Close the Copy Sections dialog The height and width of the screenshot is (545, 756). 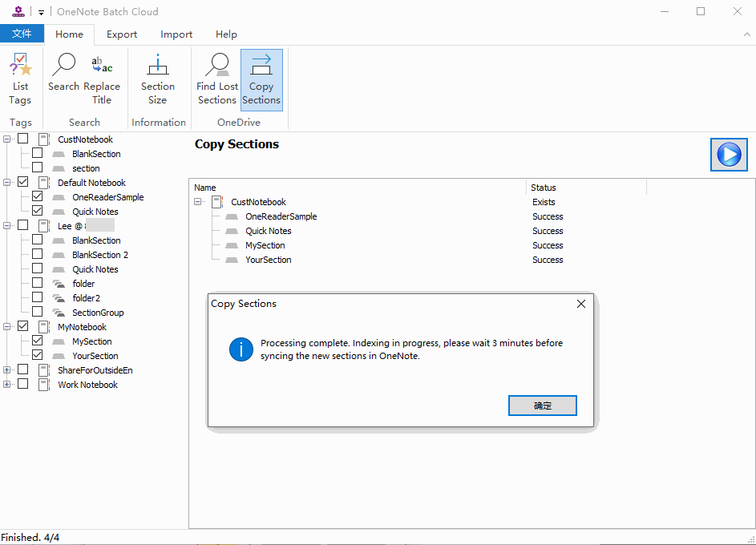pos(581,304)
